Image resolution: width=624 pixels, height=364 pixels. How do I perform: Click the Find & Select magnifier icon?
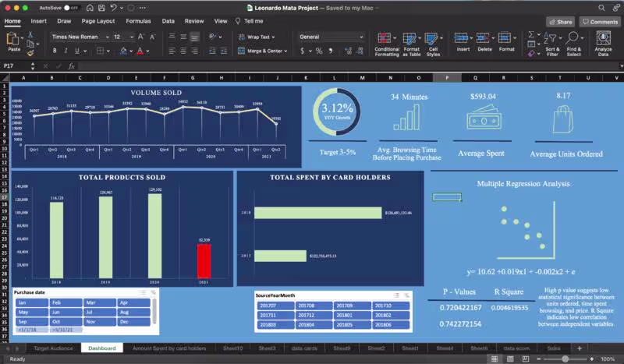pyautogui.click(x=573, y=38)
